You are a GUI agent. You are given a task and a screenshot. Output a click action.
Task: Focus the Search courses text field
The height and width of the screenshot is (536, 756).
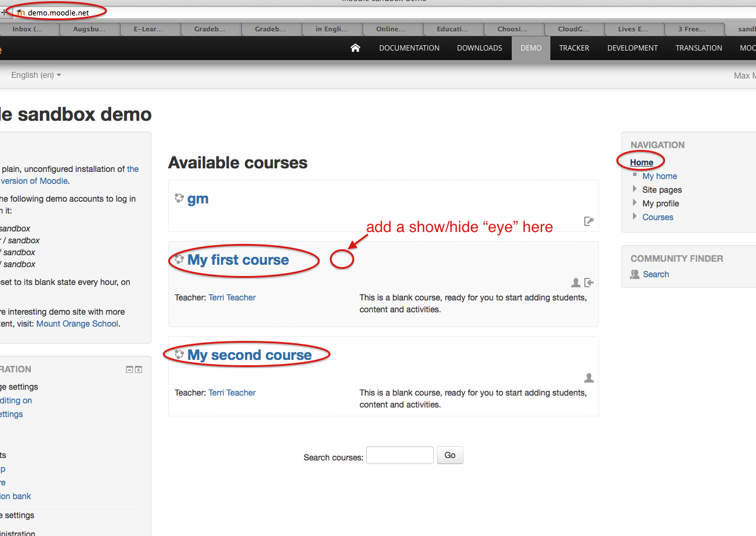[400, 456]
